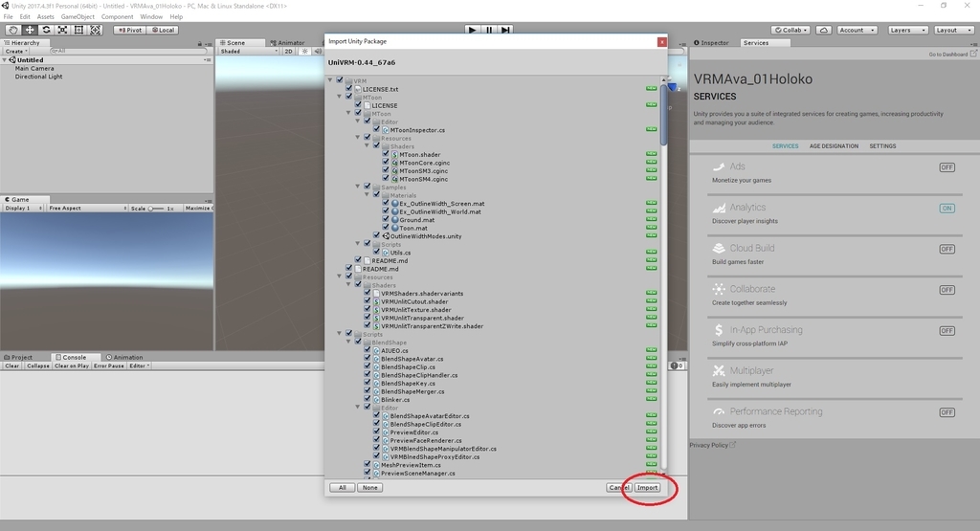Uncheck MToon.shader checkbox

pyautogui.click(x=386, y=154)
